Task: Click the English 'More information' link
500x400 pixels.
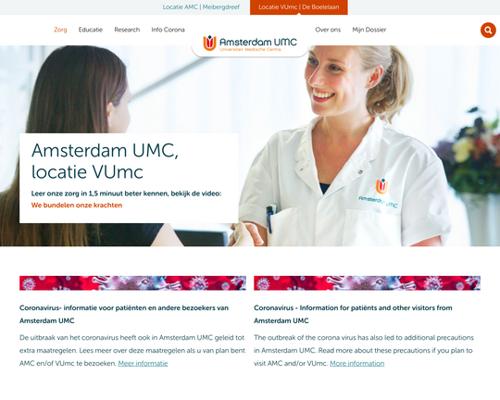Action: click(357, 363)
